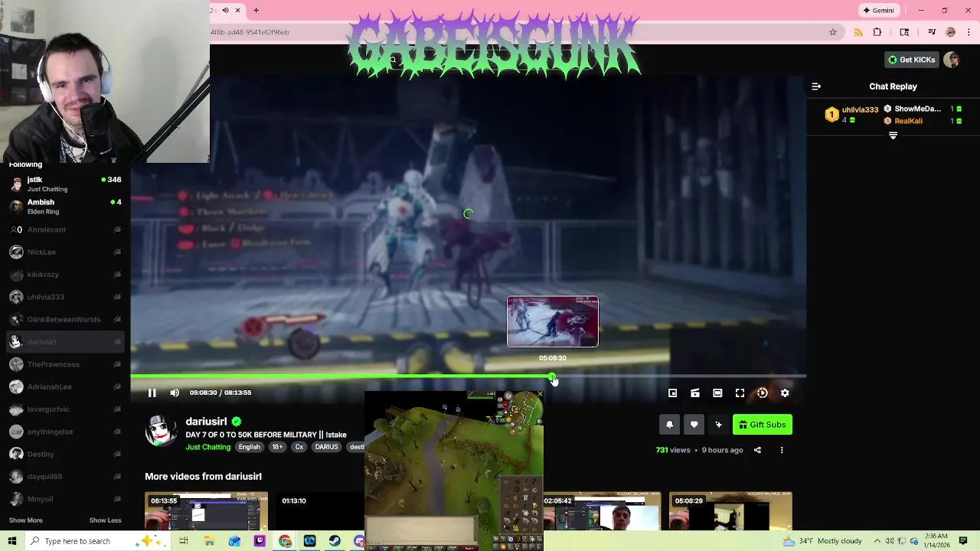The width and height of the screenshot is (980, 551).
Task: Mute the video with the speaker icon
Action: point(175,393)
